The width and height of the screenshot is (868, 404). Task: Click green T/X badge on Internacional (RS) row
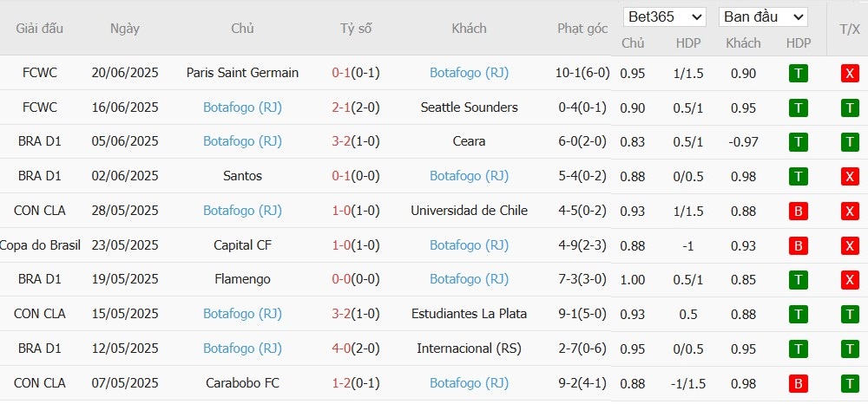click(849, 349)
